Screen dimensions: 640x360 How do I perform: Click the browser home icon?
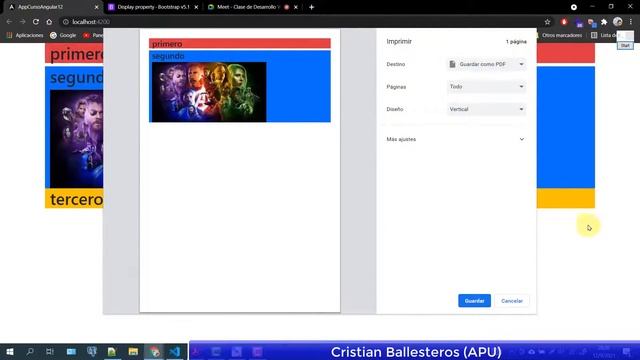[49, 22]
